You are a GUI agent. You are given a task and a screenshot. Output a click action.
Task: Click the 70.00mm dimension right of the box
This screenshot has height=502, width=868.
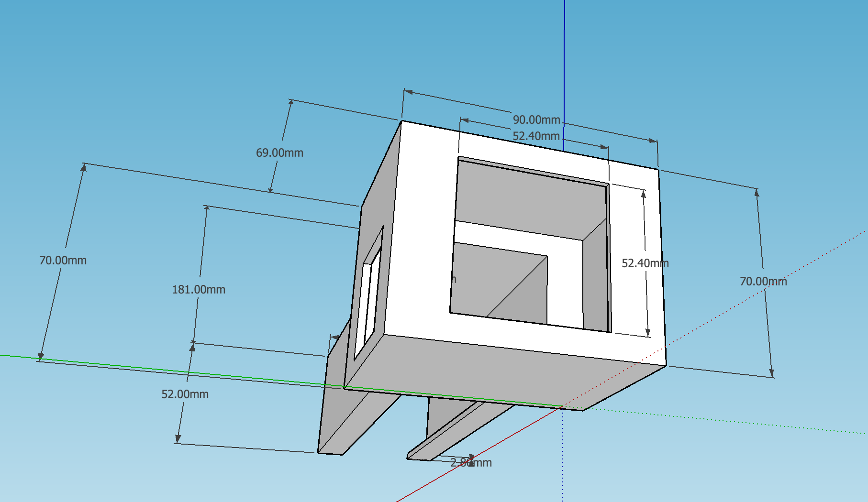763,282
